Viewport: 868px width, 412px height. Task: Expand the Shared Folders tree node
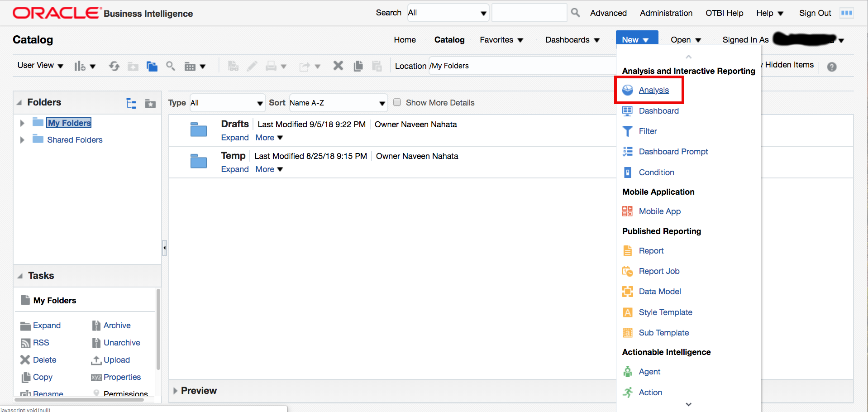(22, 140)
